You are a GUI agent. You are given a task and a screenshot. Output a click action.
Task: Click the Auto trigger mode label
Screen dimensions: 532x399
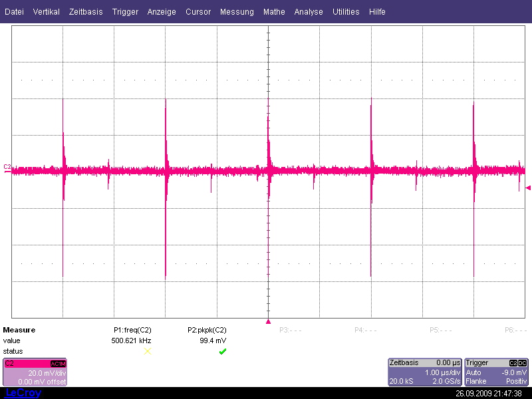473,372
